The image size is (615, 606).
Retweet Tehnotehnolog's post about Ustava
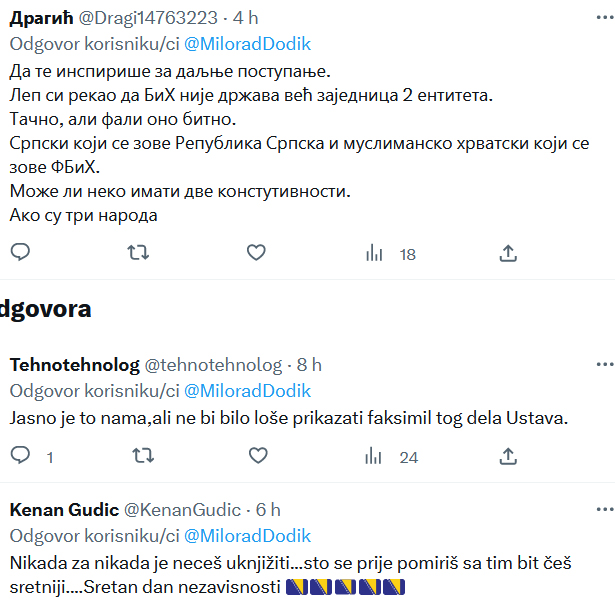(143, 456)
